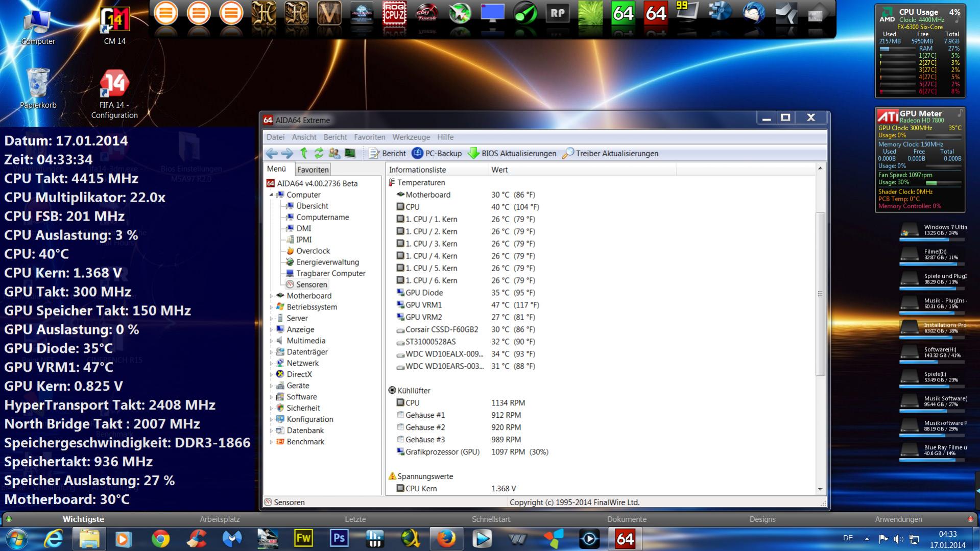Launch green AIDA64 icon in the dock
Viewport: 980px width, 551px height.
pyautogui.click(x=623, y=13)
